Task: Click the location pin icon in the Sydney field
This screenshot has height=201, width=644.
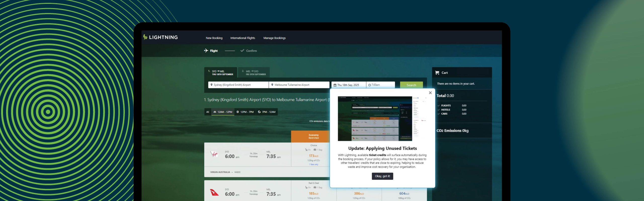Action: pyautogui.click(x=212, y=85)
